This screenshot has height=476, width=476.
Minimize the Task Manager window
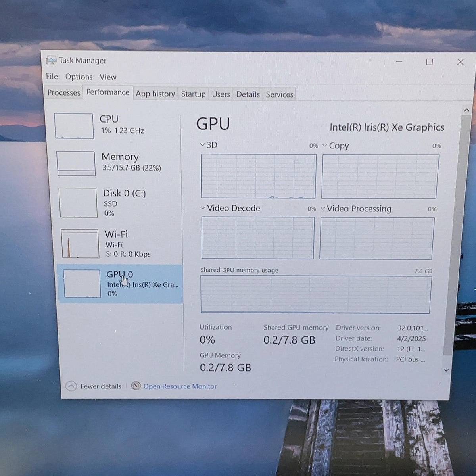pyautogui.click(x=399, y=62)
